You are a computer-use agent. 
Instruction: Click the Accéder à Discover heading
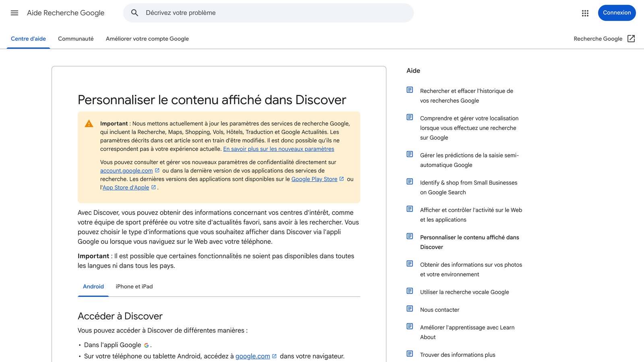(120, 316)
